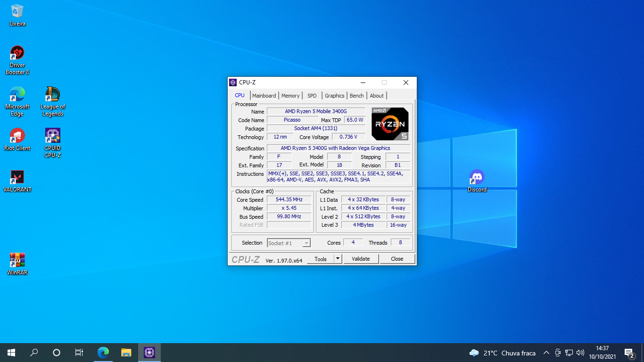Click the Multiplier value x 5.45

click(x=289, y=208)
